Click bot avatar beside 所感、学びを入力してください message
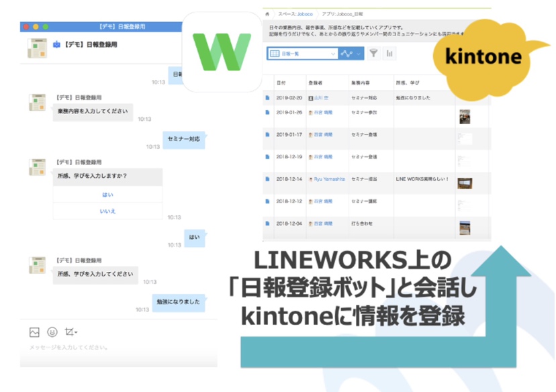This screenshot has width=556, height=392. tap(37, 265)
